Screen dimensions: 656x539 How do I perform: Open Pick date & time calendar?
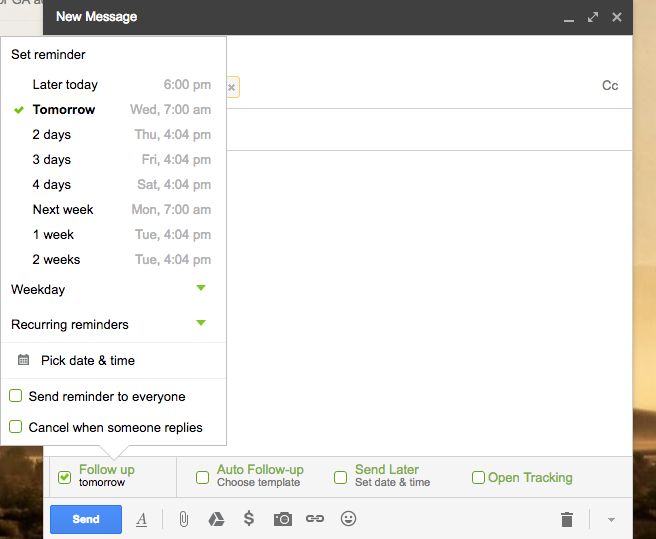pyautogui.click(x=87, y=360)
